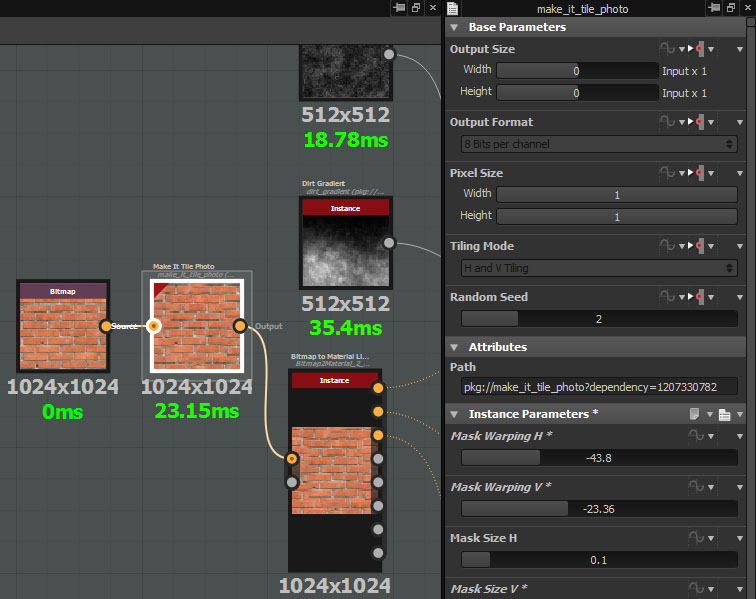This screenshot has height=599, width=756.
Task: Click the function curve icon for Random Seed
Action: point(667,297)
